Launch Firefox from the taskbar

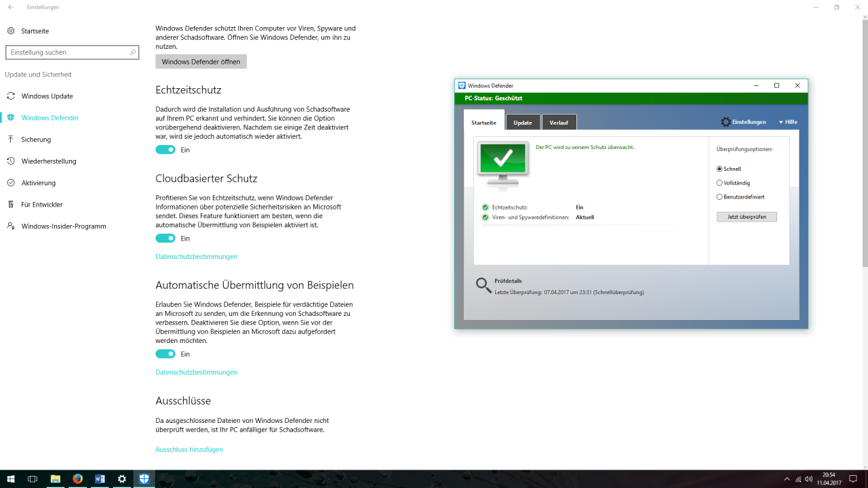coord(77,479)
